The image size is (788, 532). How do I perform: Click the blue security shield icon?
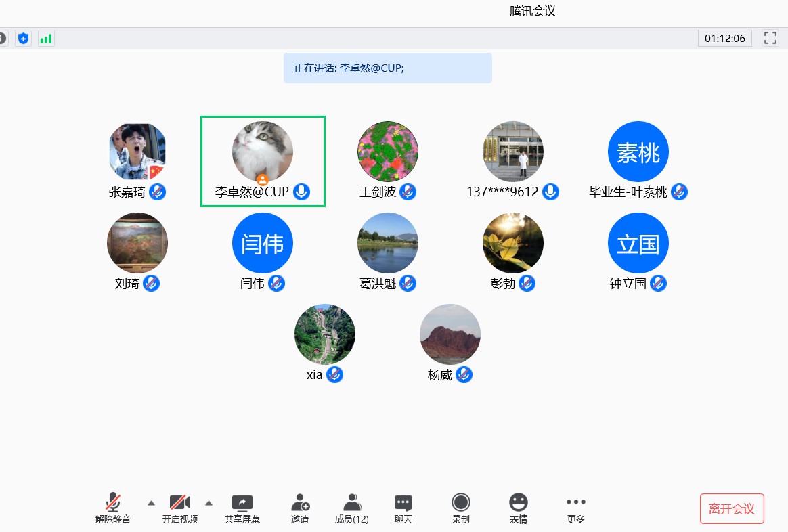pos(24,39)
